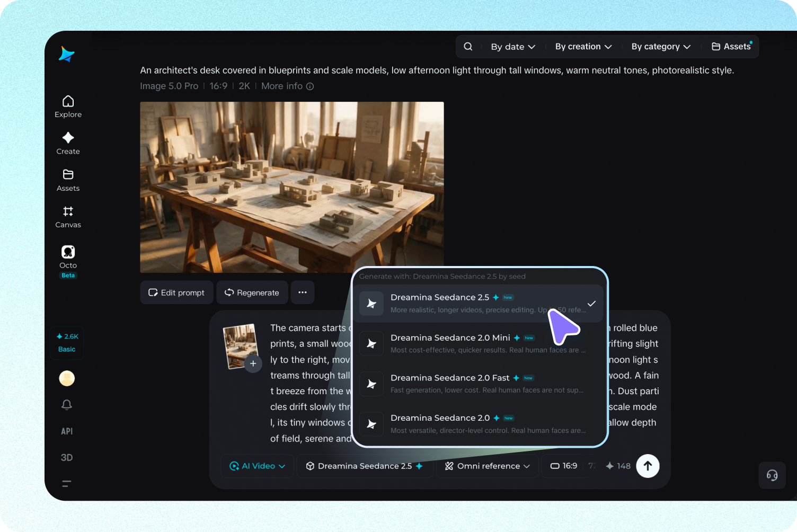Expand the By category filter
Image resolution: width=797 pixels, height=532 pixels.
tap(661, 47)
